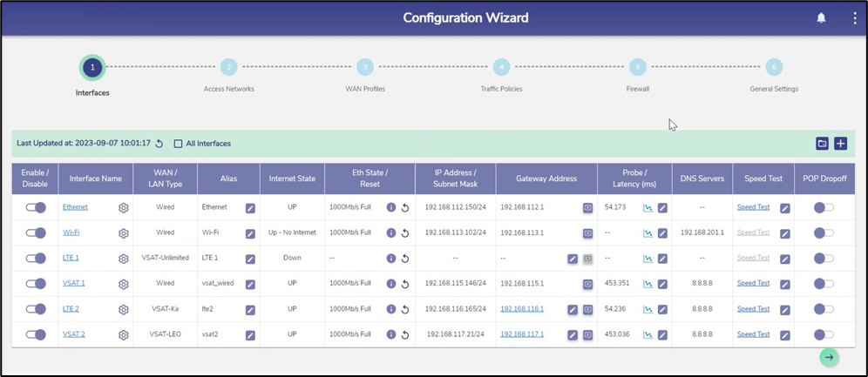The height and width of the screenshot is (377, 868).
Task: Refresh the last updated timestamp
Action: (x=159, y=144)
